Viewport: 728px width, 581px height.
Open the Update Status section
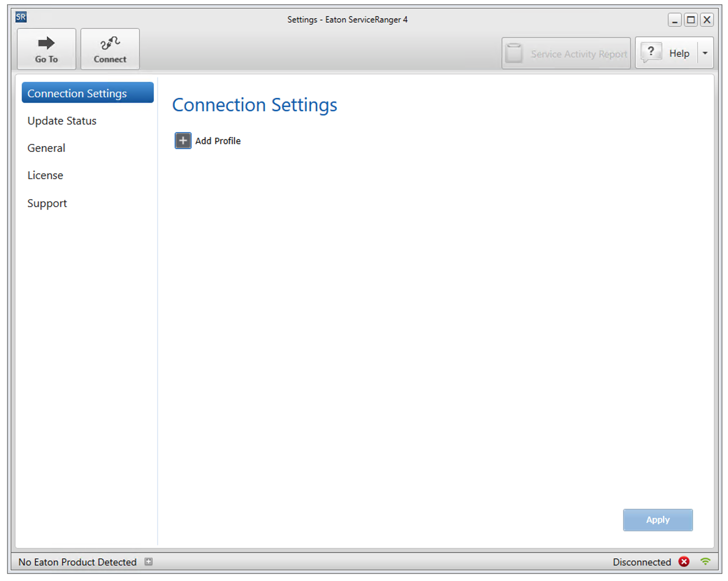tap(62, 121)
